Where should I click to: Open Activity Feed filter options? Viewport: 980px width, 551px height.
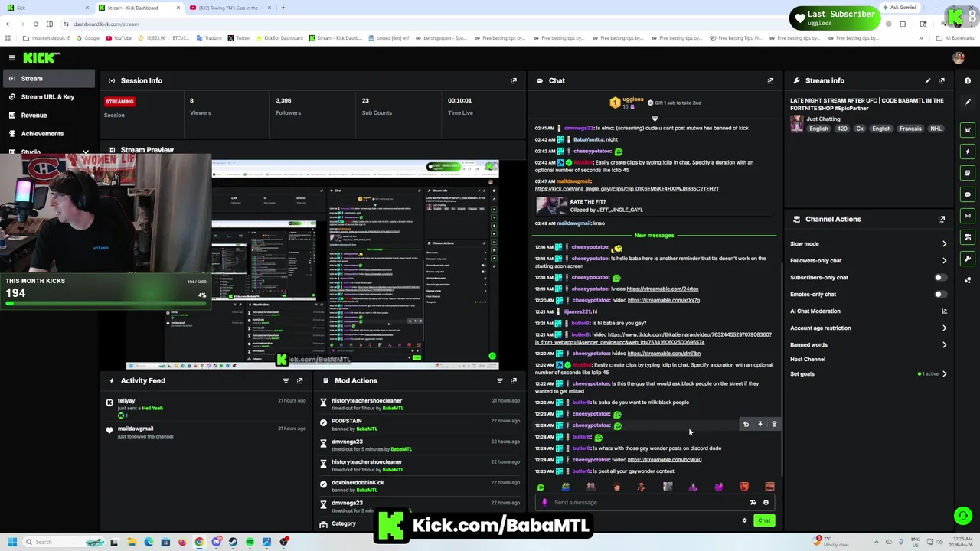click(286, 380)
